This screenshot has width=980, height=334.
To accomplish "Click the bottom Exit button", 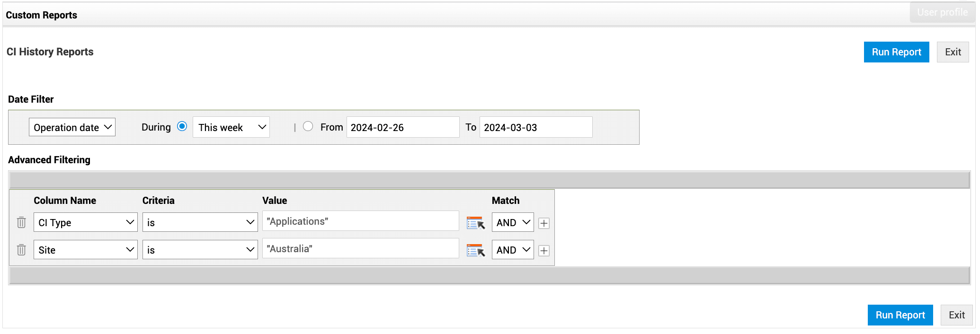I will [x=956, y=315].
